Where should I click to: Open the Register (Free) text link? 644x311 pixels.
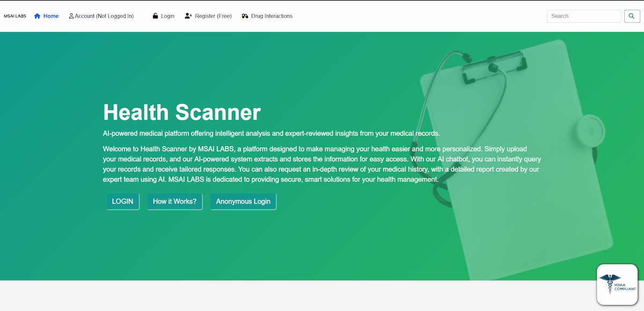(x=213, y=16)
